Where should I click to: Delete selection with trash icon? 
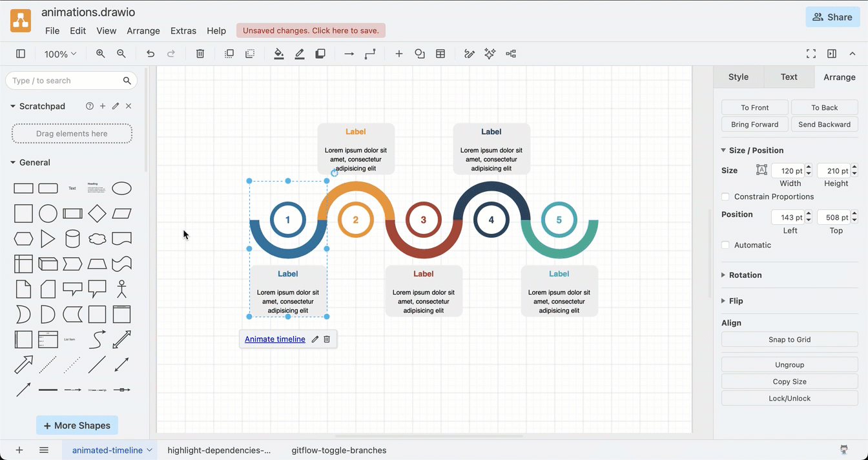click(x=200, y=54)
